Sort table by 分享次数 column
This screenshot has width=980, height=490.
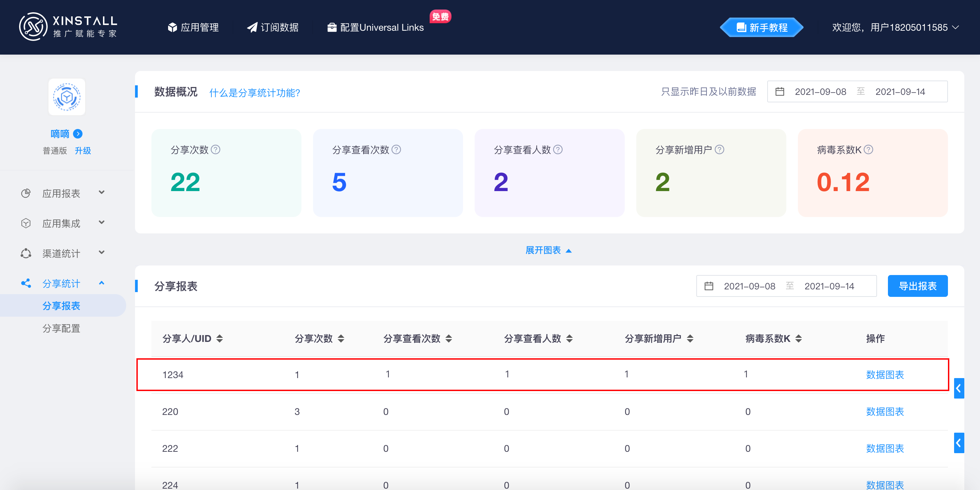341,338
